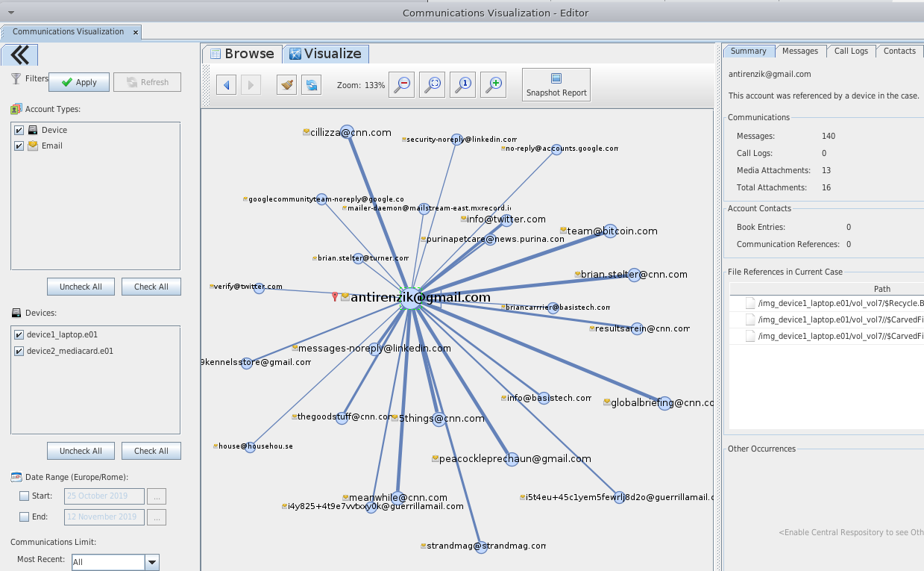Zoom out with the minus magnifier
Viewport: 924px width, 571px height.
click(402, 84)
